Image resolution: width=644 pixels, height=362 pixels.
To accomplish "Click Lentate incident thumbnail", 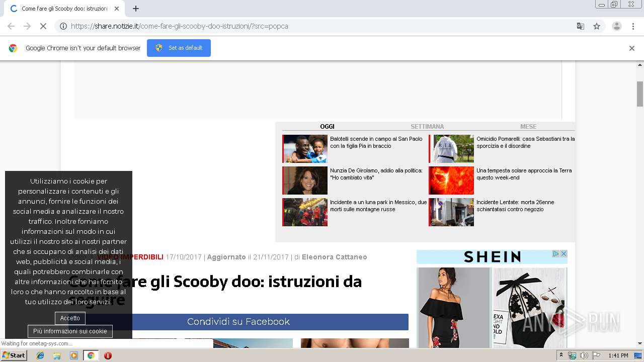I will 451,212.
